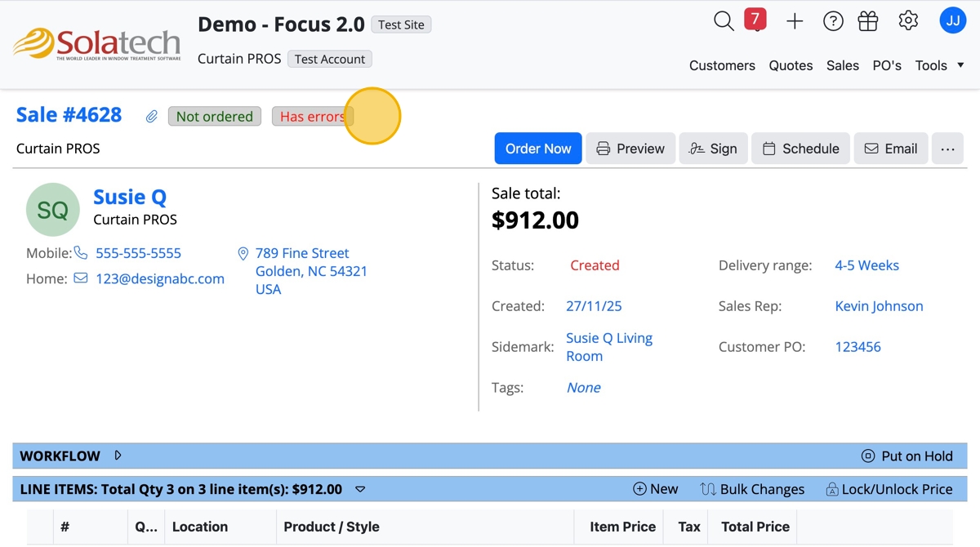
Task: Expand the WORKFLOW section triangle
Action: 118,456
